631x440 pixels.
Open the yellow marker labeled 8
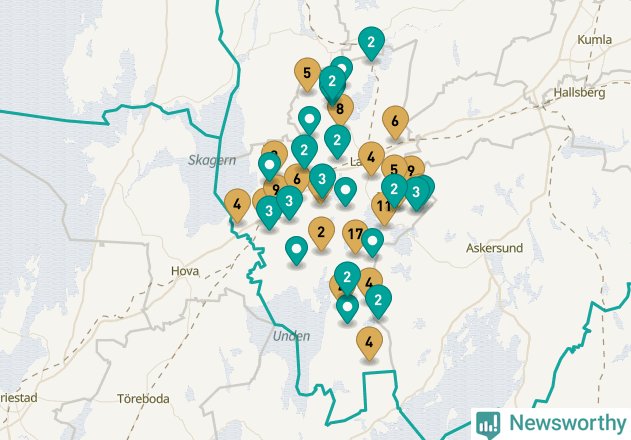(340, 109)
